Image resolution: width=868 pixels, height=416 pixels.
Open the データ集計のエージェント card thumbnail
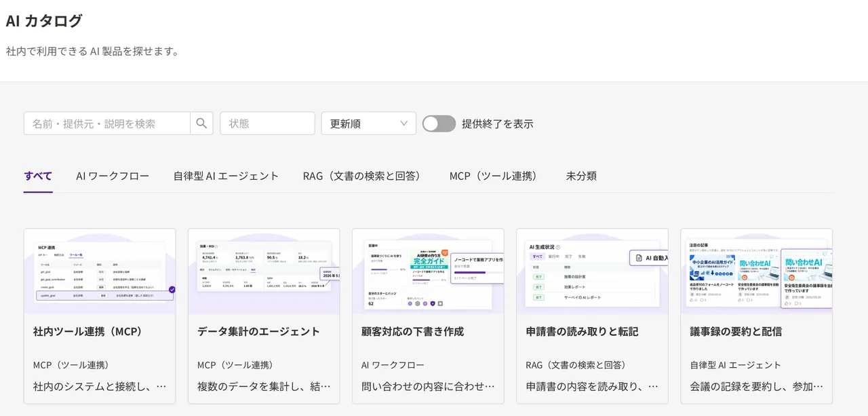(264, 271)
